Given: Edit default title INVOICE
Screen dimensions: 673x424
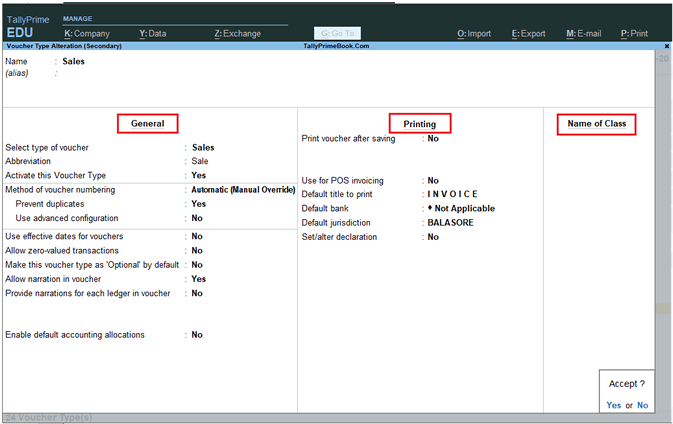Looking at the screenshot, I should [452, 194].
